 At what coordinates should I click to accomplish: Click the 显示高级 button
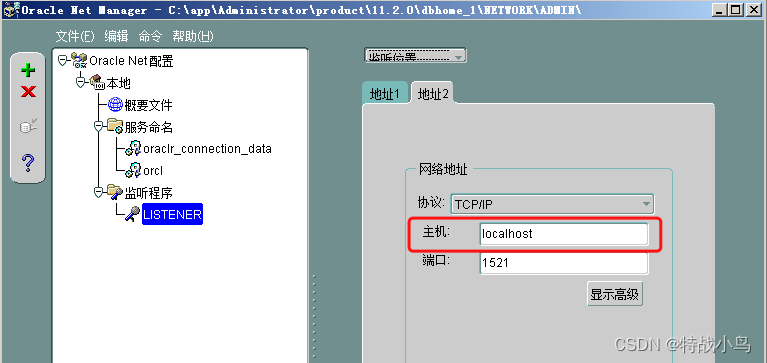[615, 295]
